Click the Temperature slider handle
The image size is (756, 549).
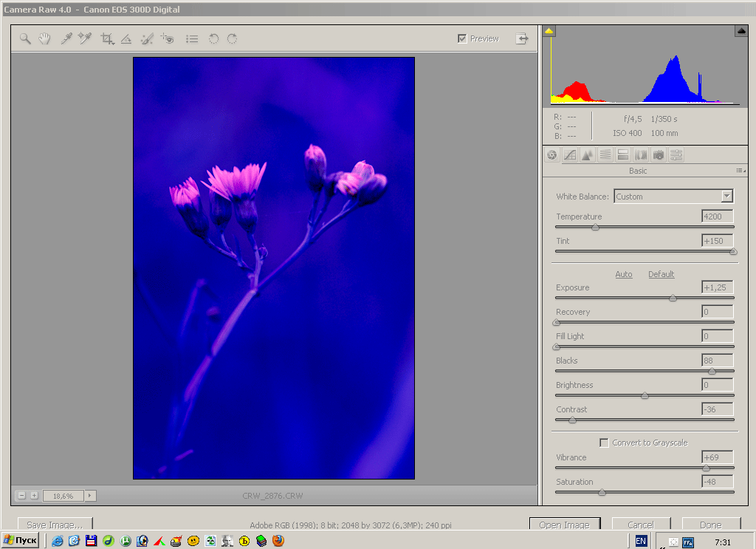595,228
